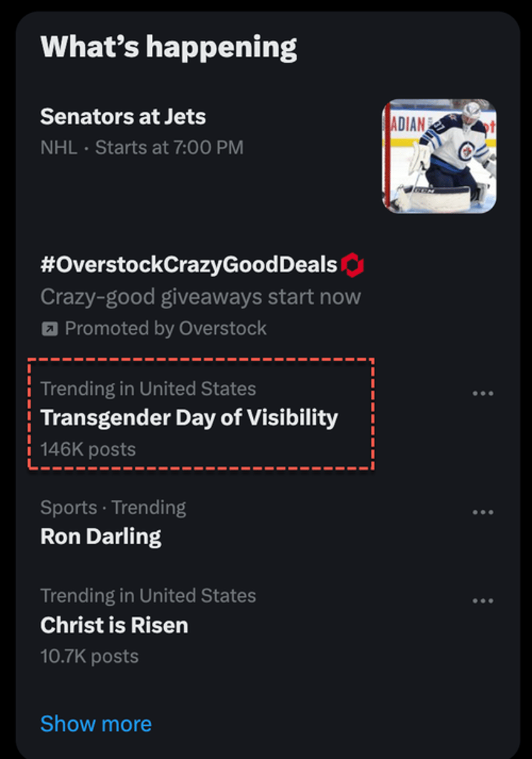Open the Jets goalie thumbnail image
This screenshot has height=759, width=532.
(x=439, y=156)
